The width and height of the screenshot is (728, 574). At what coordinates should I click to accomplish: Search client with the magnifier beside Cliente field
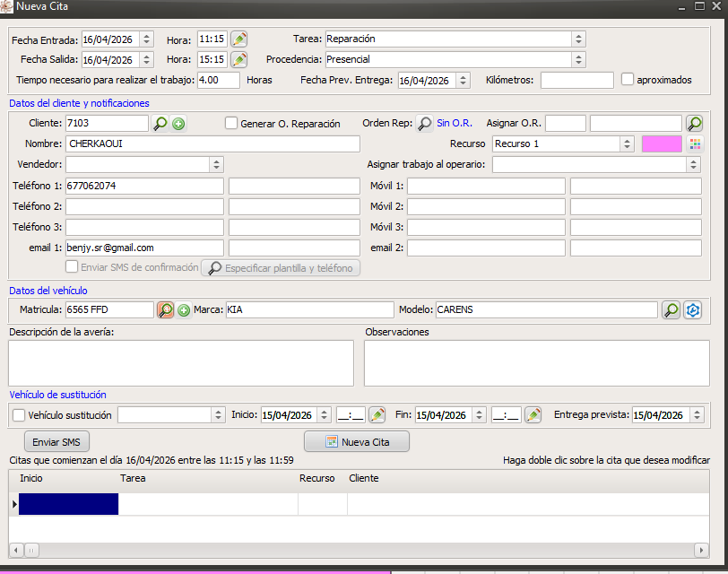coord(160,124)
